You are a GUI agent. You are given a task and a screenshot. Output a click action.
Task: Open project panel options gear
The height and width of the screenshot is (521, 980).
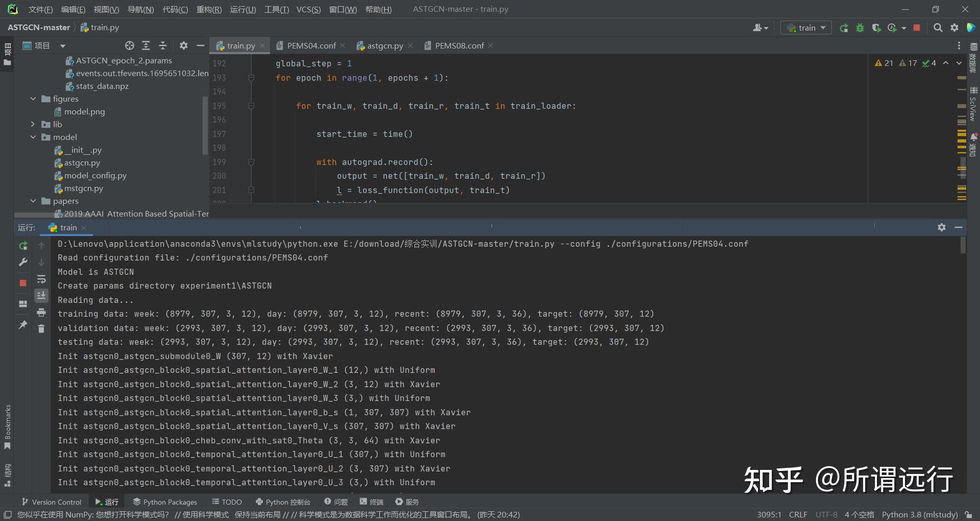pyautogui.click(x=184, y=46)
